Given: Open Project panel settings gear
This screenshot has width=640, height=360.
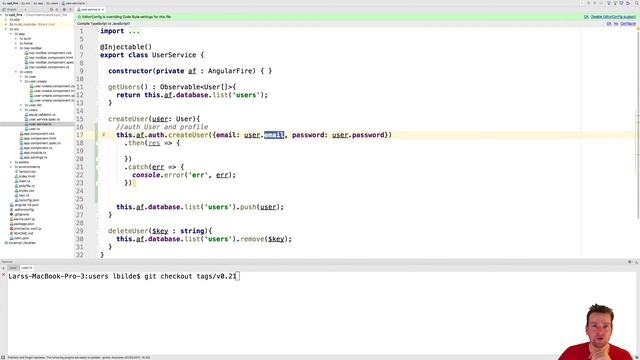Looking at the screenshot, I should click(x=64, y=9).
